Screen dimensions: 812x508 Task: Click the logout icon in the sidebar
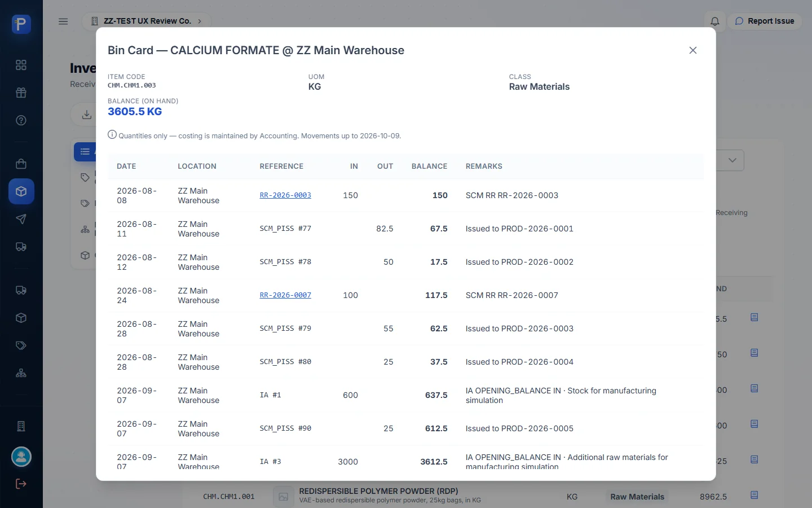click(x=21, y=484)
